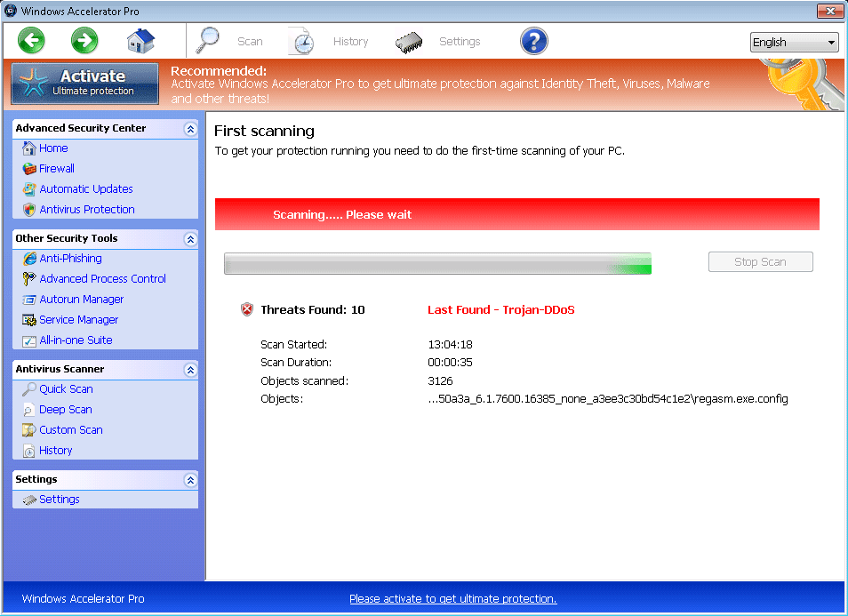Screen dimensions: 848x616
Task: Collapse the Settings sidebar section
Action: 189,480
